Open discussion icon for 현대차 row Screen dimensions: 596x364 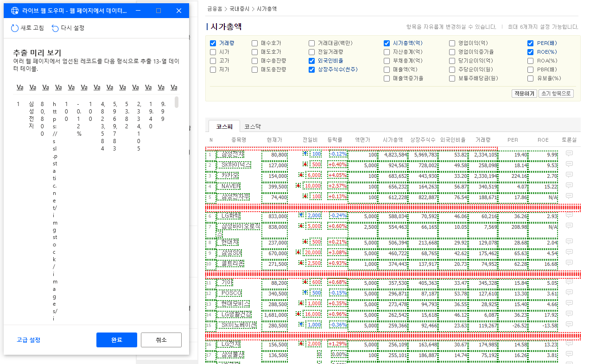pos(569,242)
